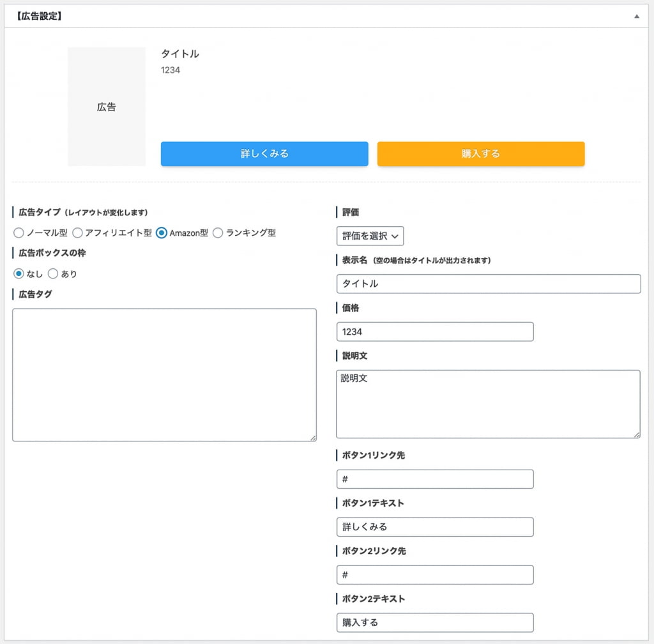Click the 広告ボックスの枠 section label
This screenshot has width=654, height=644.
coord(52,253)
